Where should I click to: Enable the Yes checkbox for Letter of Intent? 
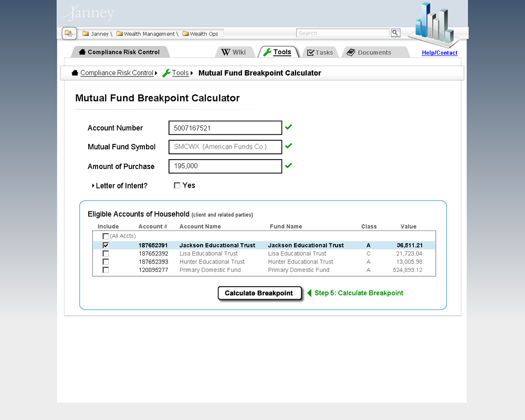tap(177, 185)
